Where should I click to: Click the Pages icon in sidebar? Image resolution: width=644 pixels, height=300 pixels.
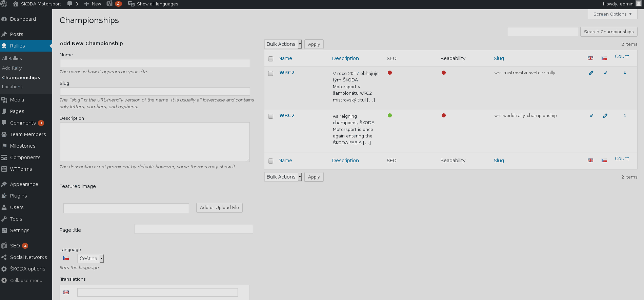click(x=4, y=111)
